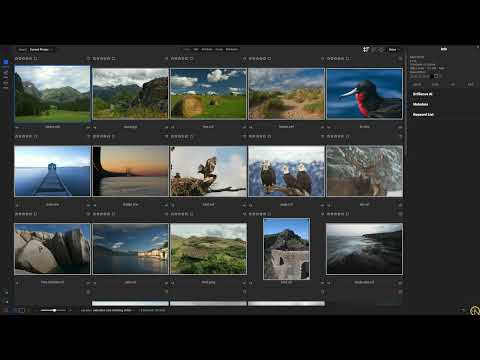The width and height of the screenshot is (480, 360).
Task: Select the Edited Photos tab at top left
Action: click(x=39, y=50)
